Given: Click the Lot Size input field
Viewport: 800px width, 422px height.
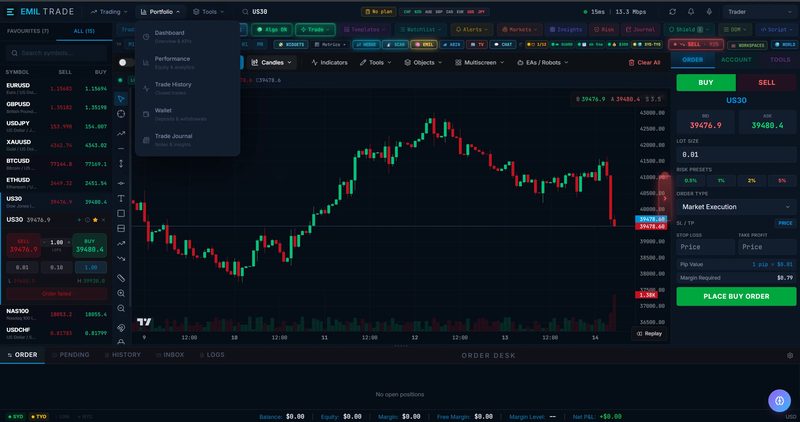Looking at the screenshot, I should (736, 154).
